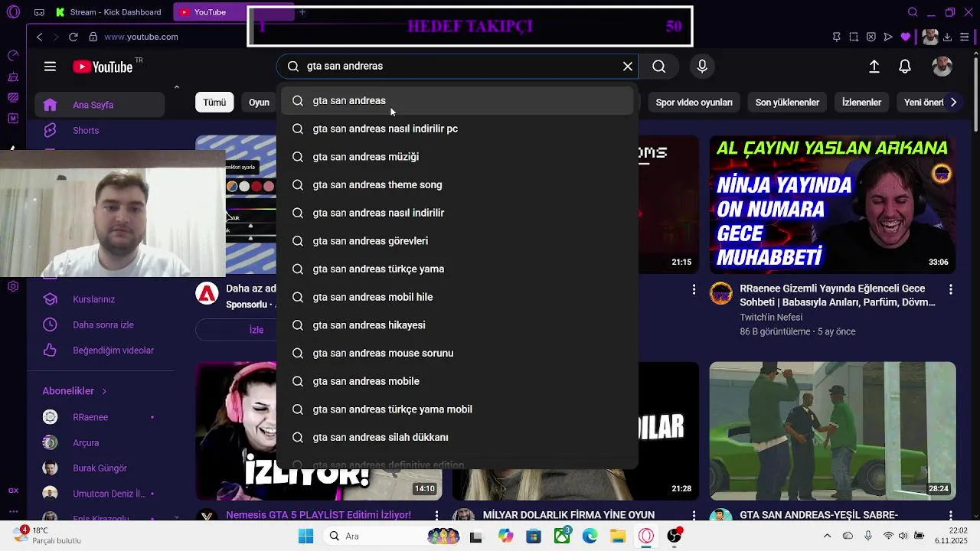Select Spor video oyunları chip
Screen dimensions: 980x551
[x=694, y=103]
